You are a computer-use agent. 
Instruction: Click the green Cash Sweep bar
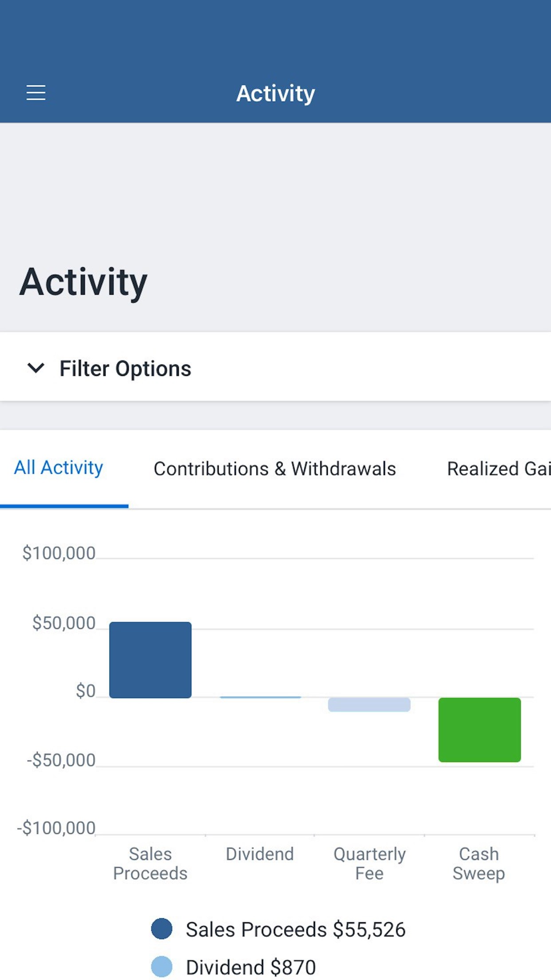[479, 730]
